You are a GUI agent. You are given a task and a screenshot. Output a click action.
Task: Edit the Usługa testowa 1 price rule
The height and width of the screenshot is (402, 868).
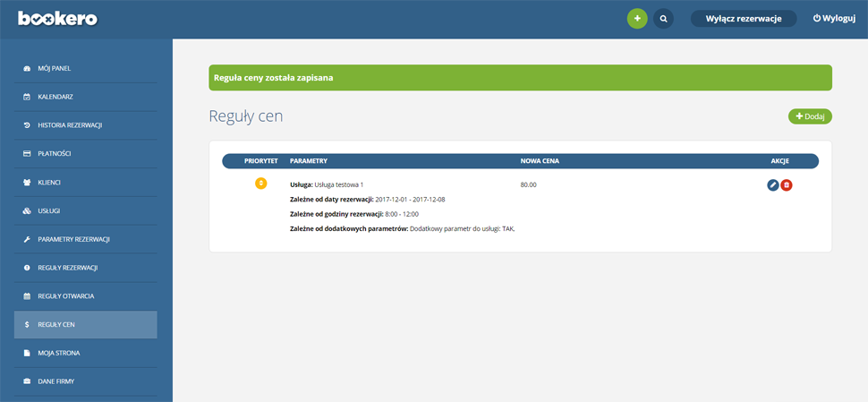coord(773,185)
